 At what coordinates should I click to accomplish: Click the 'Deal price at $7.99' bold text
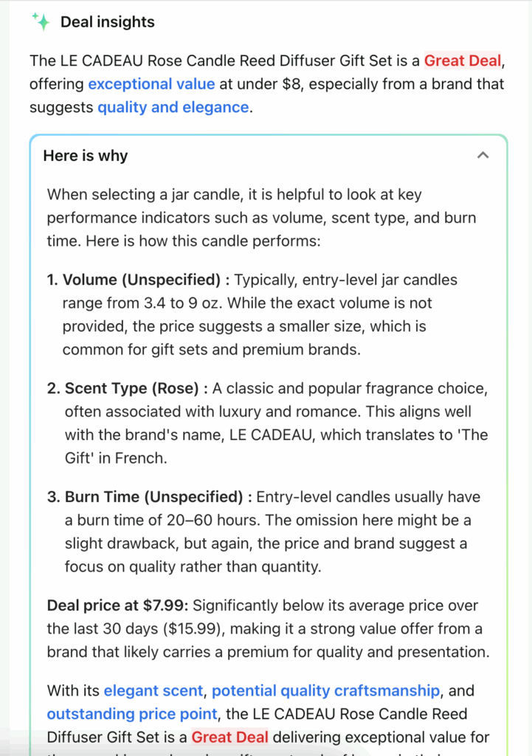pyautogui.click(x=118, y=605)
